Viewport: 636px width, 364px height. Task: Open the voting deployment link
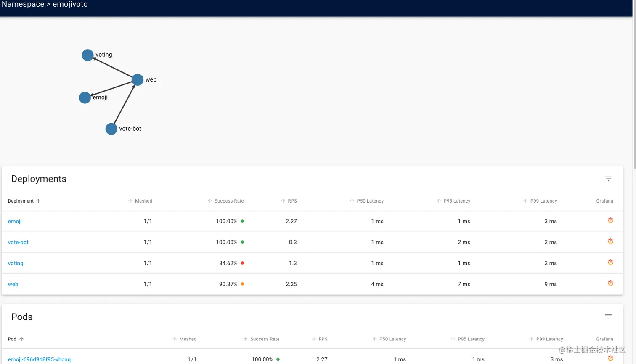(16, 263)
